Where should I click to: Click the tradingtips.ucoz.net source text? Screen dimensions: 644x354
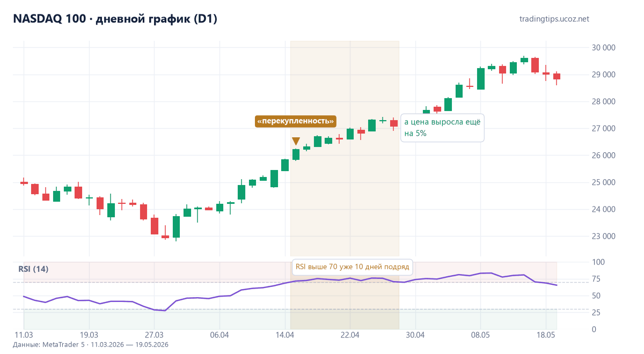(554, 19)
